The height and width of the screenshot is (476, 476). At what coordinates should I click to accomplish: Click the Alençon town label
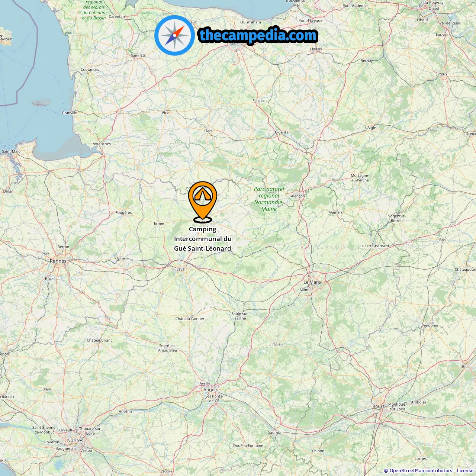(298, 196)
